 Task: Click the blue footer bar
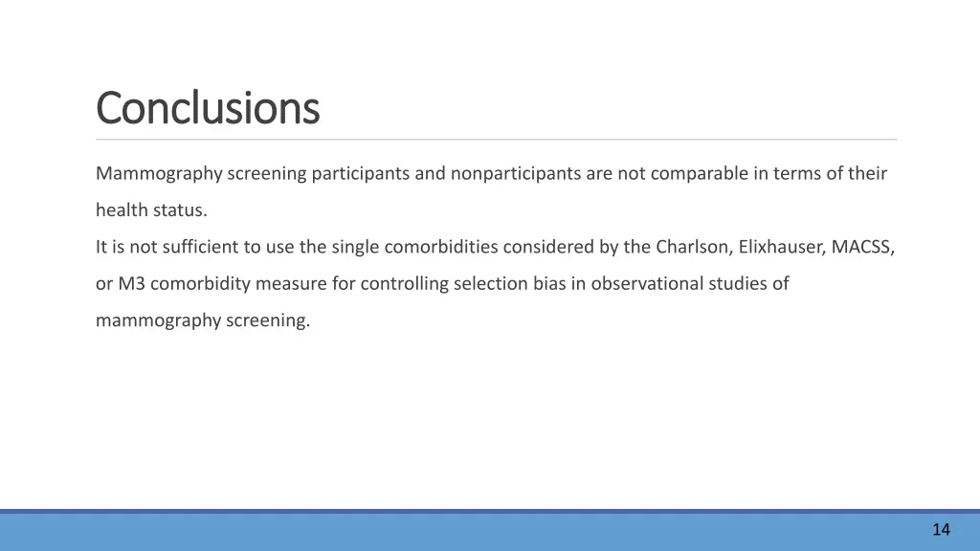(490, 530)
